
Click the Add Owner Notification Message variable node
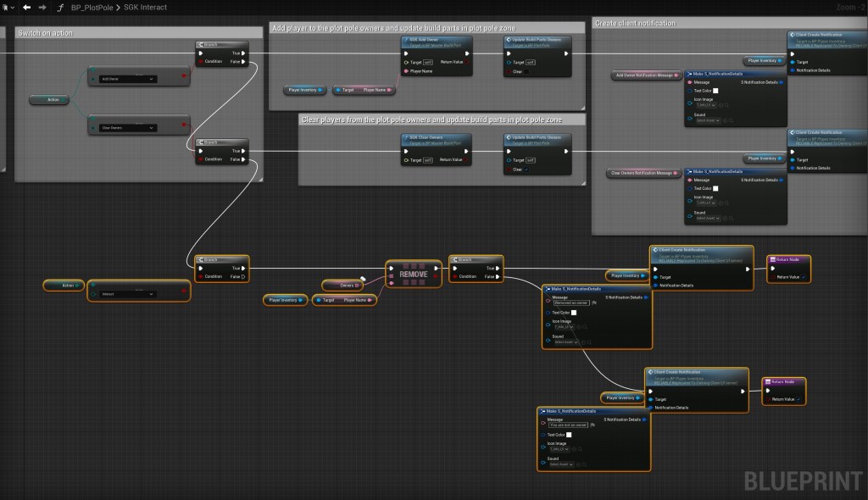(x=646, y=75)
